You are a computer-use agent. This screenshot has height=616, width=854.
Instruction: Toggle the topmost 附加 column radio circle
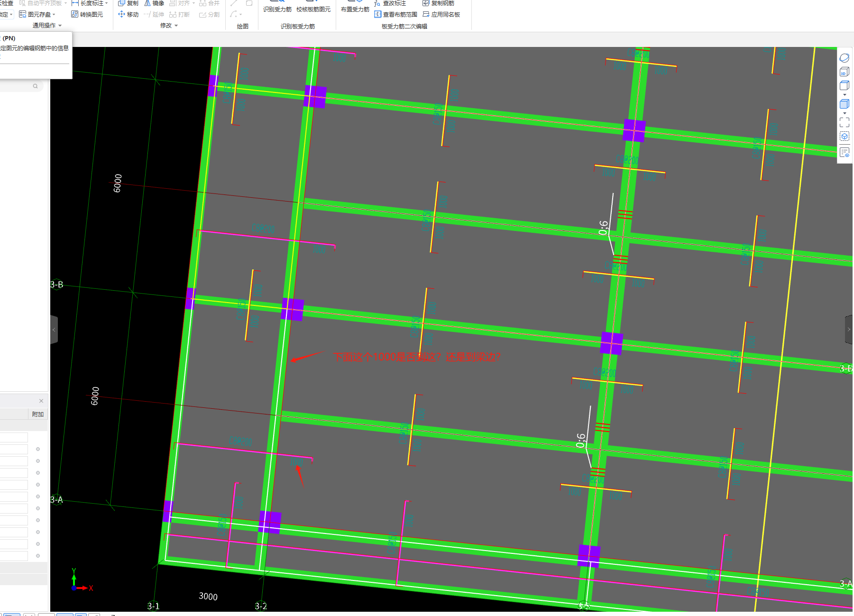[x=38, y=449]
